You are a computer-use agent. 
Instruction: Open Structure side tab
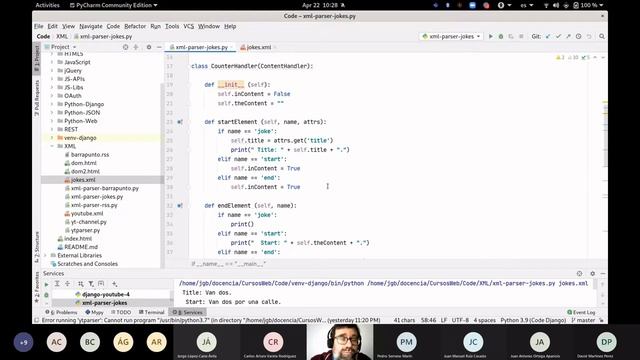tap(37, 247)
